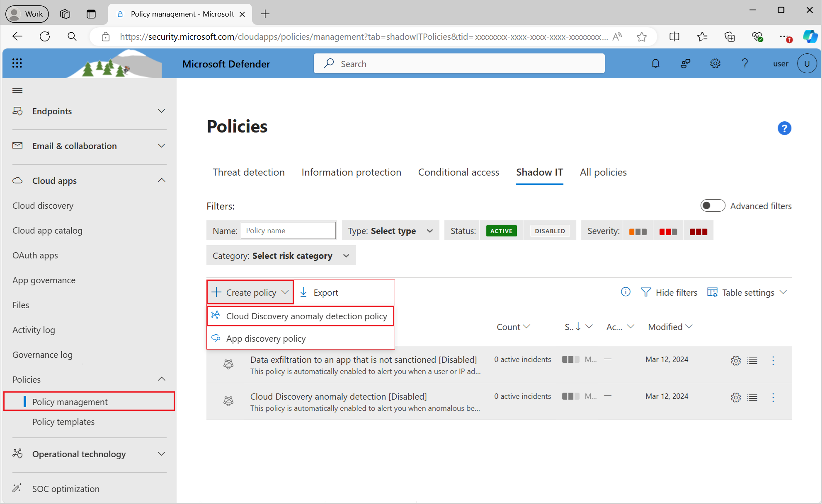Viewport: 822px width, 504px height.
Task: Click the list/details icon on first policy row
Action: [x=752, y=359]
